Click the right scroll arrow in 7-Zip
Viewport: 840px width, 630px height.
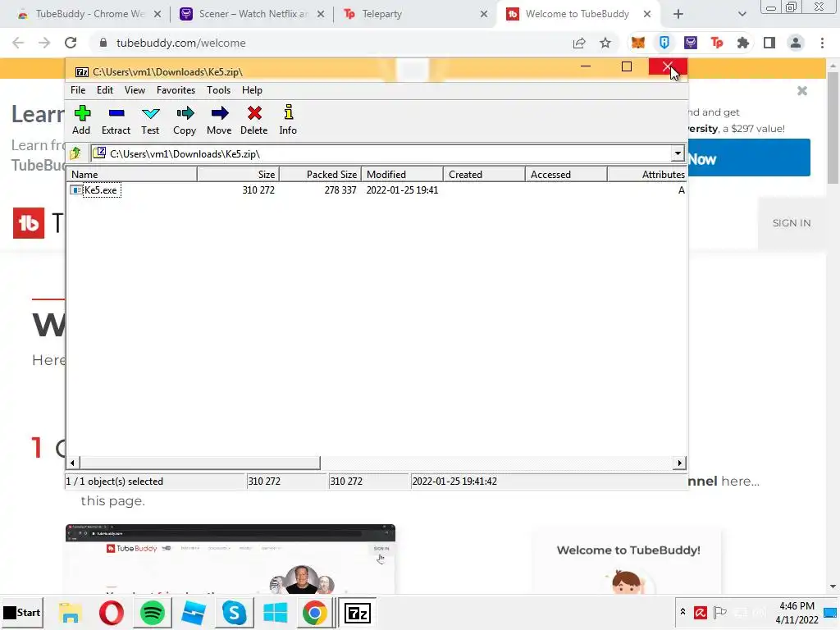coord(679,463)
